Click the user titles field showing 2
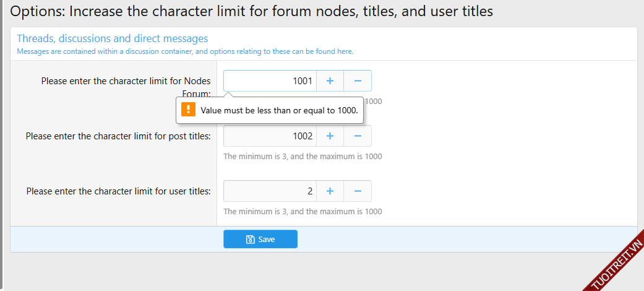The height and width of the screenshot is (291, 644). pyautogui.click(x=270, y=191)
